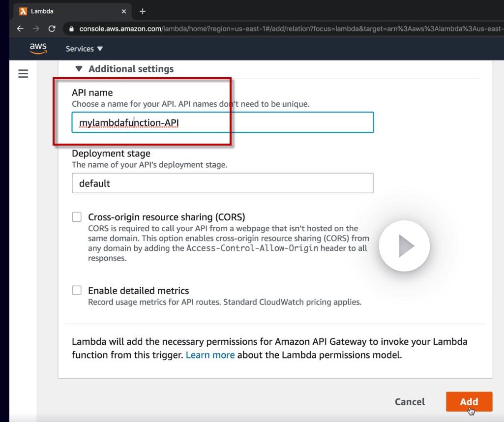The height and width of the screenshot is (422, 504).
Task: Open a new browser tab
Action: pos(143,12)
